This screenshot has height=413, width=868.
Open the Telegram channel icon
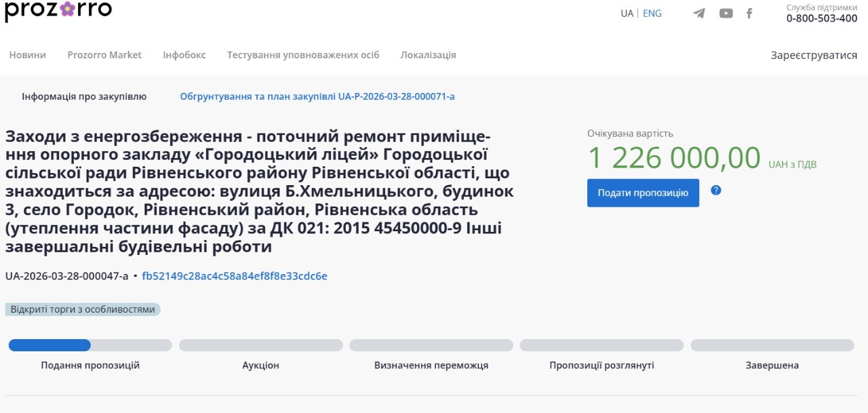pos(699,14)
